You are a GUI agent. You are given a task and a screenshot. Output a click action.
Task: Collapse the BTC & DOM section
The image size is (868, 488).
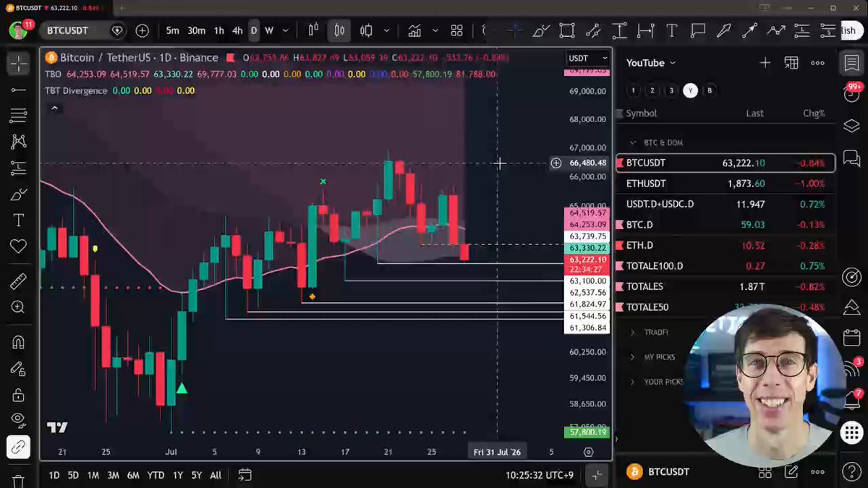[632, 142]
